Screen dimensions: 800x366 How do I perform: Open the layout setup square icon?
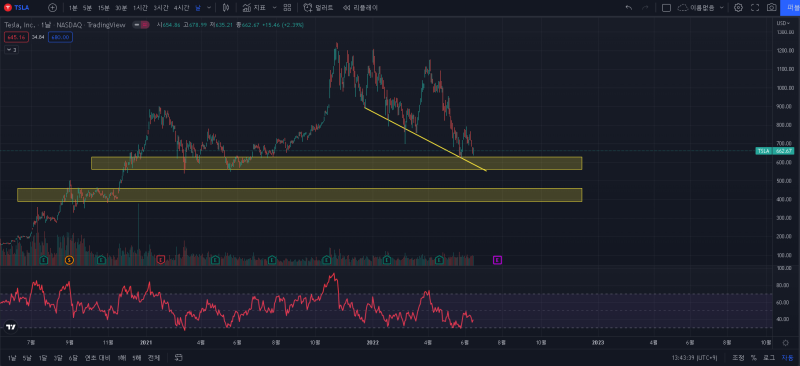666,8
